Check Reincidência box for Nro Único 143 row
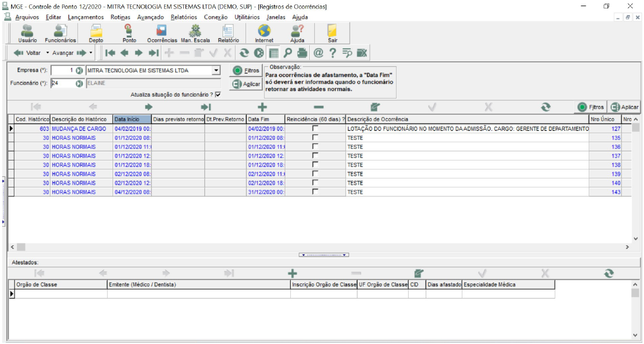 (x=315, y=192)
